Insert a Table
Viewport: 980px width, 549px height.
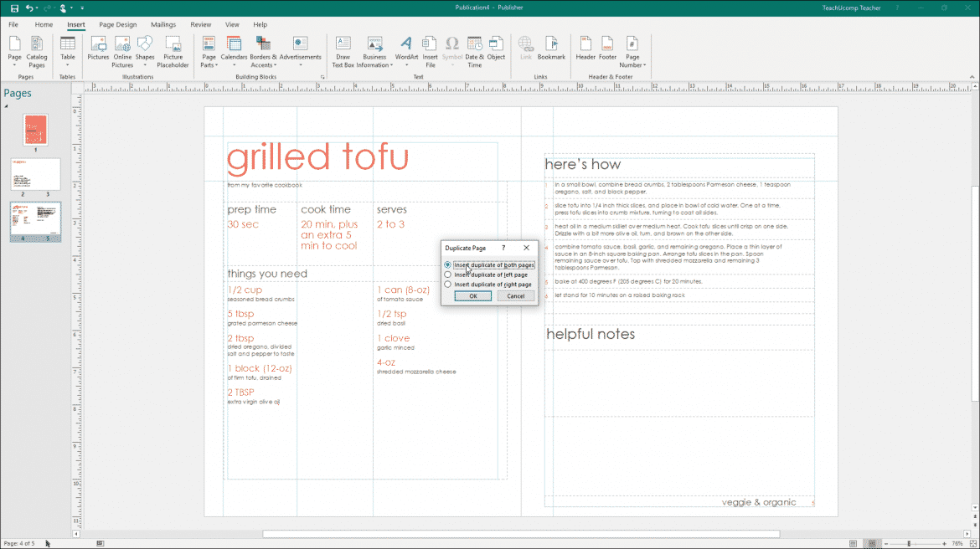(x=67, y=50)
